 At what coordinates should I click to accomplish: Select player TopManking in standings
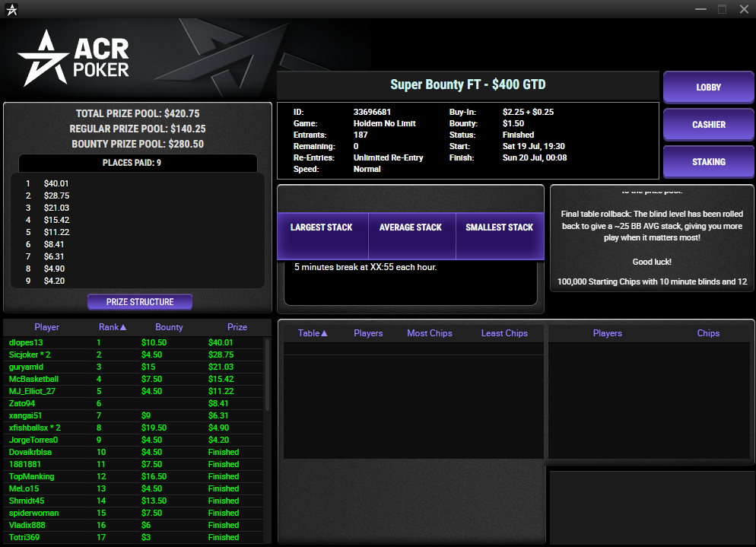click(134, 476)
